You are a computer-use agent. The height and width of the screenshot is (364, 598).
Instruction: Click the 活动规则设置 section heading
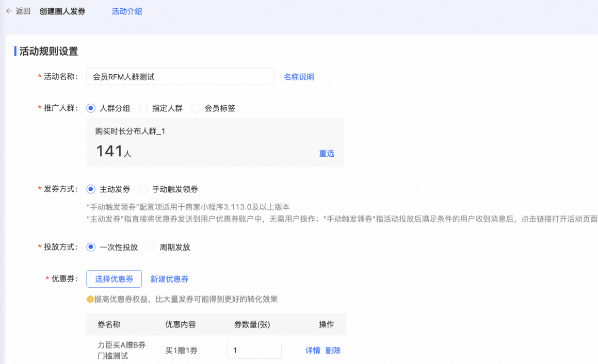[x=49, y=51]
